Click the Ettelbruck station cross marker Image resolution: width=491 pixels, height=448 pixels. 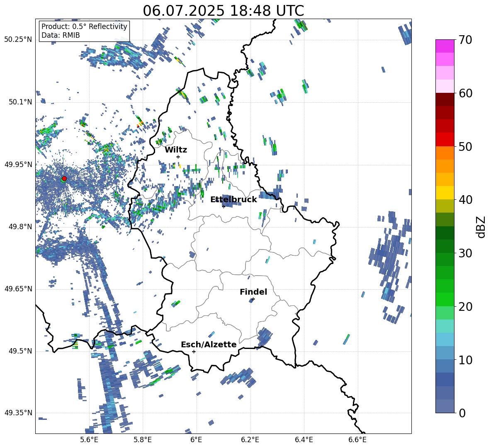coord(224,206)
